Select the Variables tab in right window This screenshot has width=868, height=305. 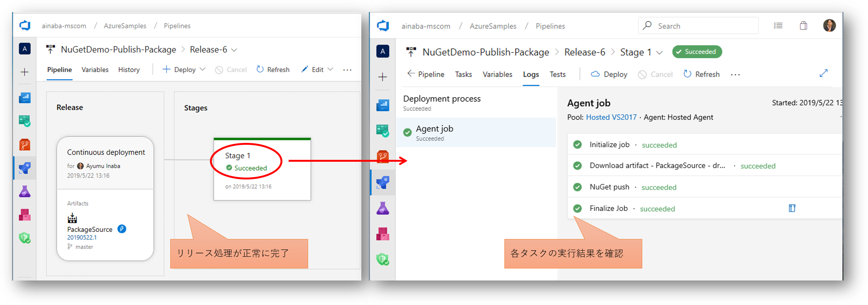[x=497, y=74]
